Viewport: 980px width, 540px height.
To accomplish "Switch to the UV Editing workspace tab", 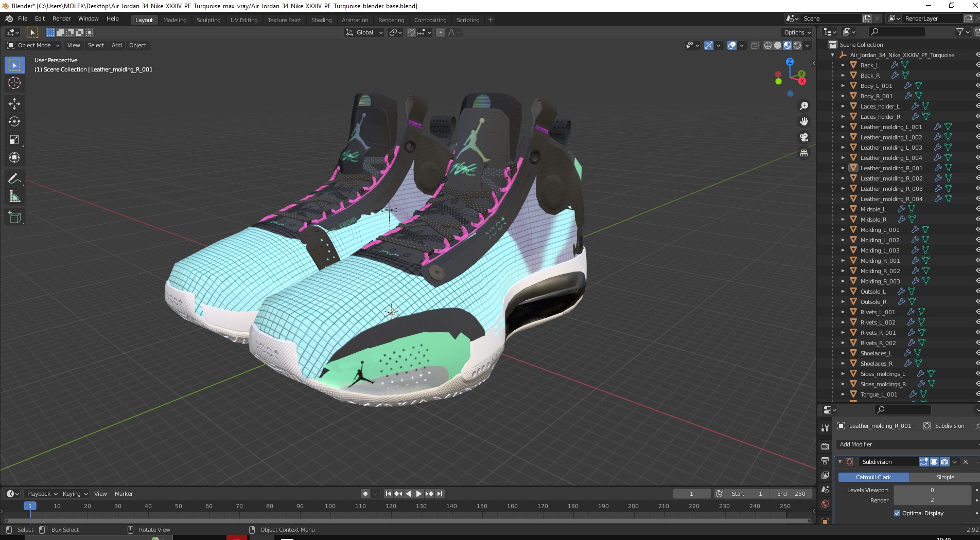I will [x=244, y=20].
